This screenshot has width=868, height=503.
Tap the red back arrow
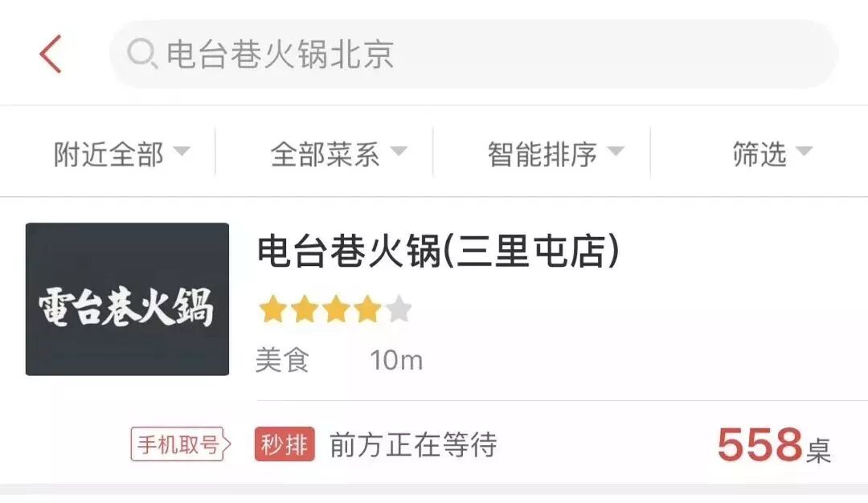[x=51, y=54]
